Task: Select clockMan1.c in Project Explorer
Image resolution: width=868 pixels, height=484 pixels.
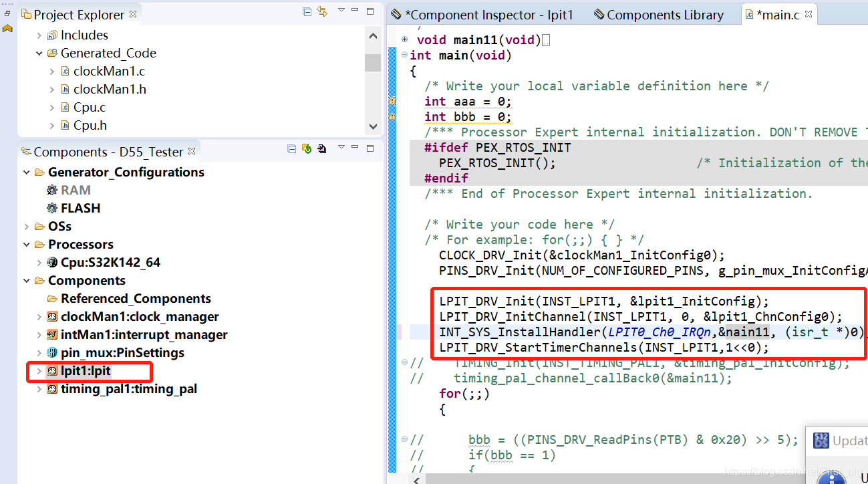Action: (x=109, y=72)
